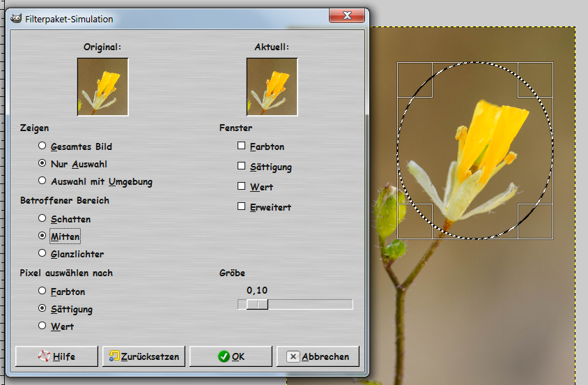This screenshot has height=385, width=588.
Task: Click the green checkmark icon on OK
Action: click(224, 356)
